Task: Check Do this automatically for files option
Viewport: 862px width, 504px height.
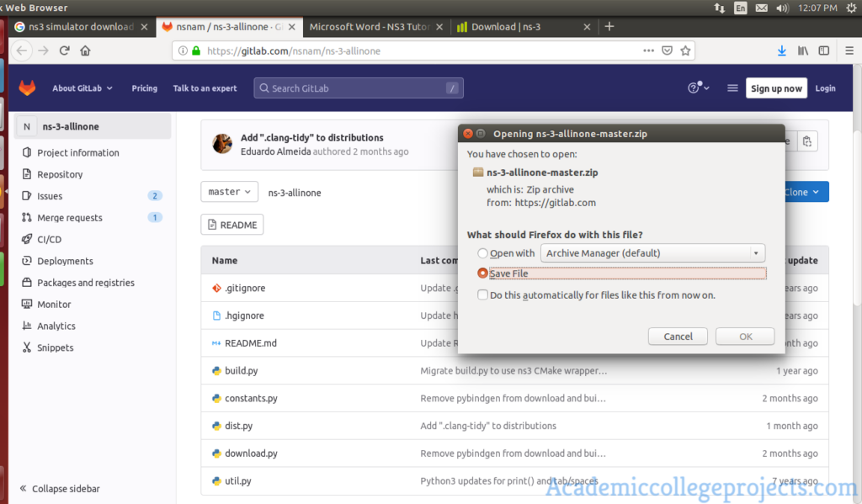Action: tap(482, 295)
